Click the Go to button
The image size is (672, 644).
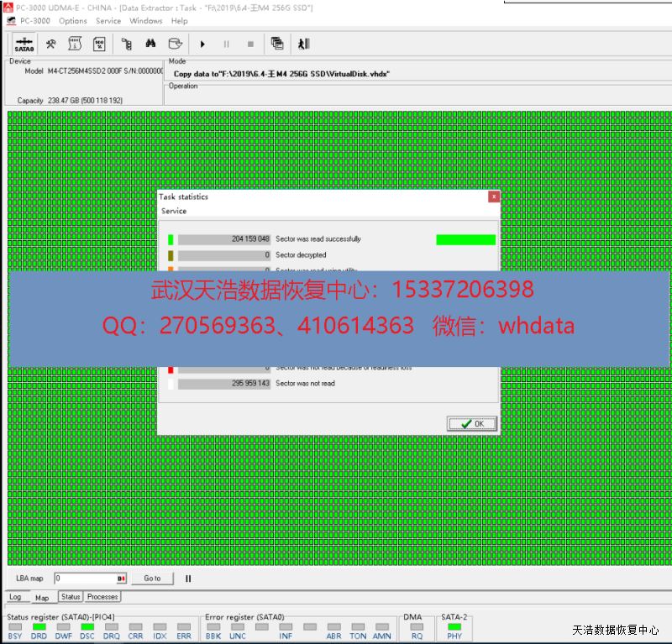[152, 579]
